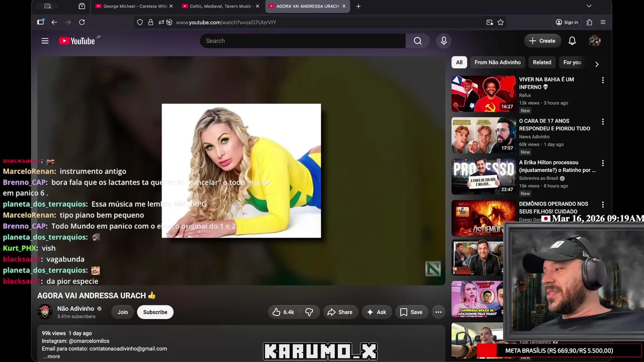This screenshot has height=362, width=644.
Task: Click the YouTube search input field
Action: [x=302, y=41]
